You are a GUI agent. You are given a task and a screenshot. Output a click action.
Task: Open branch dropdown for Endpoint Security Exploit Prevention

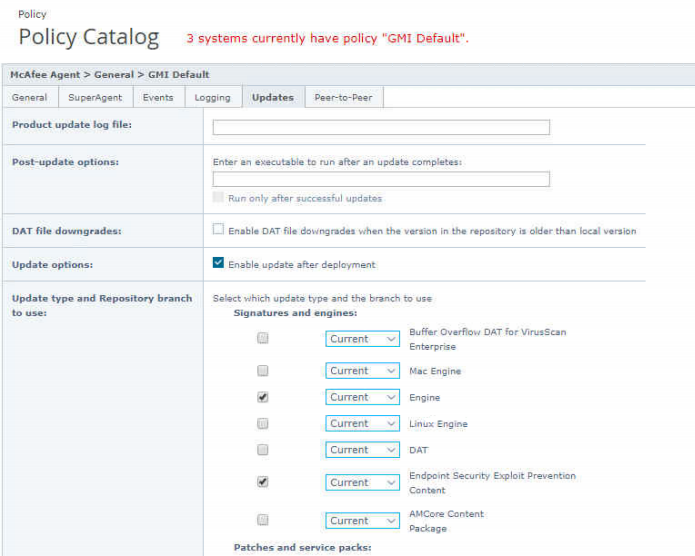click(x=363, y=482)
